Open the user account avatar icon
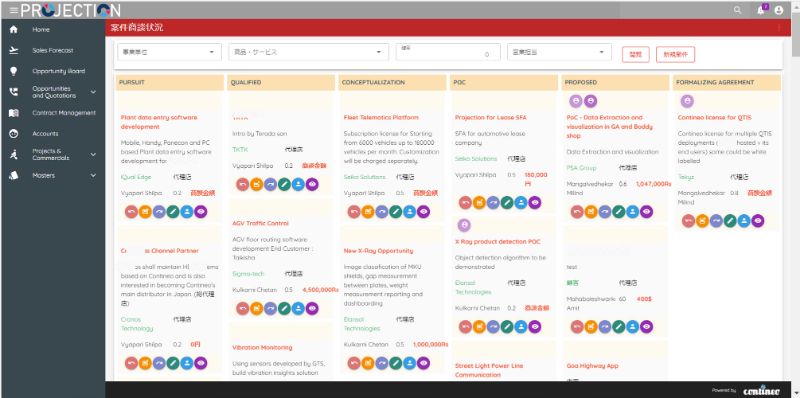800x398 pixels. [779, 10]
